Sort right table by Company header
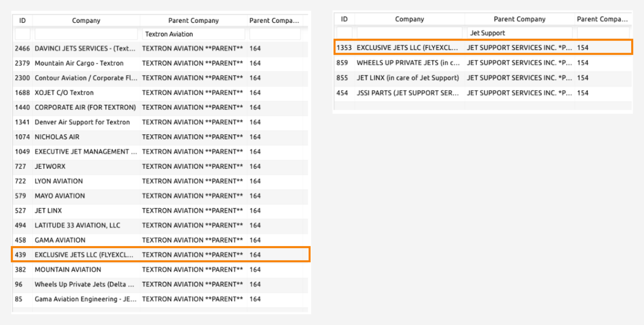 [x=410, y=19]
